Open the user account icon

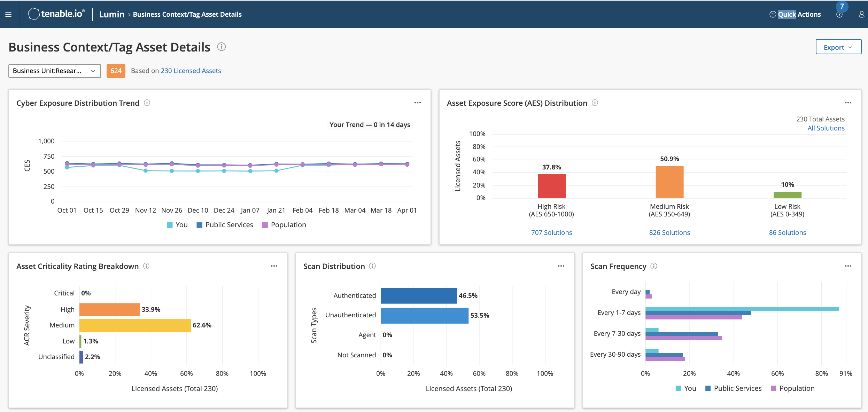861,14
